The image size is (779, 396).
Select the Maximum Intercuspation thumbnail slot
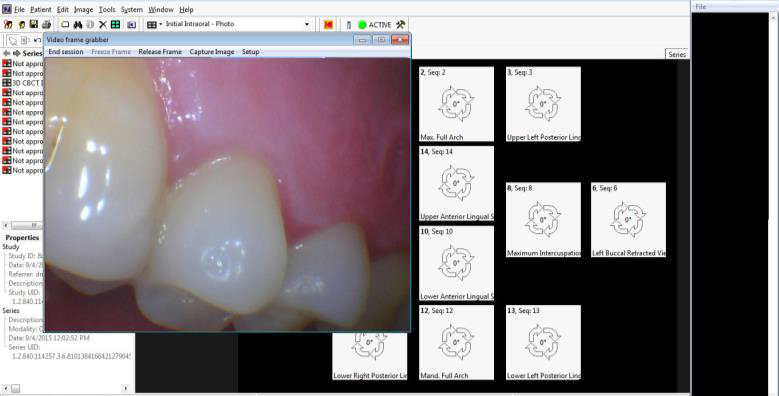543,220
